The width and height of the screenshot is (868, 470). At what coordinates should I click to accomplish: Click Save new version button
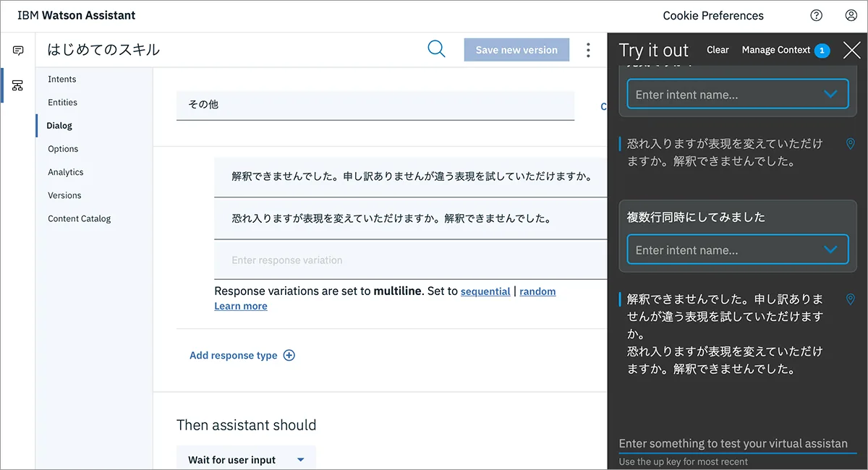(516, 50)
